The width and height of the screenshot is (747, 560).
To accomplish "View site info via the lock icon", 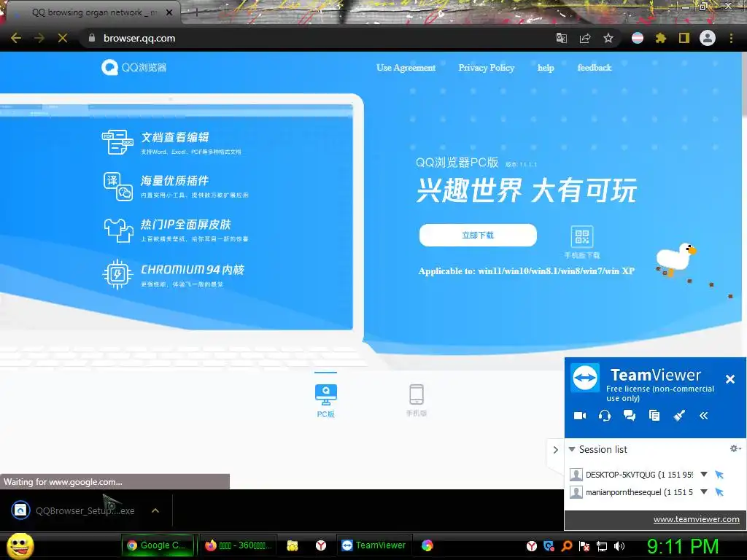I will coord(91,38).
